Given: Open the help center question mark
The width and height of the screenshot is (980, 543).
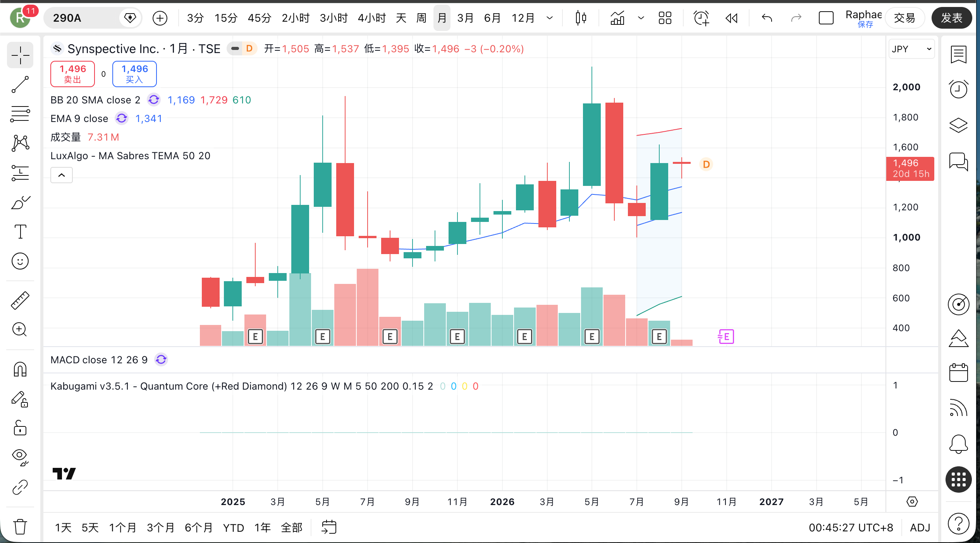Looking at the screenshot, I should [x=958, y=524].
